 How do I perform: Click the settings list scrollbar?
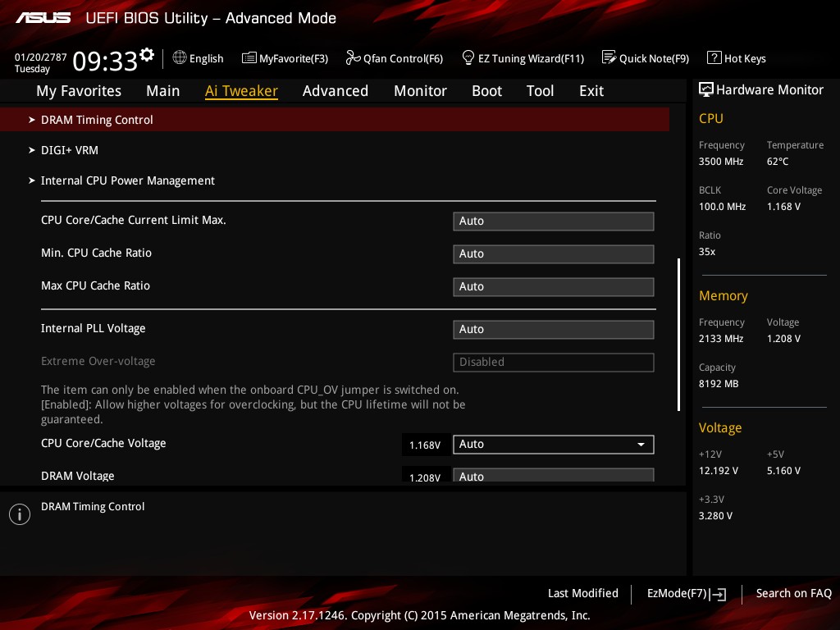tap(678, 335)
